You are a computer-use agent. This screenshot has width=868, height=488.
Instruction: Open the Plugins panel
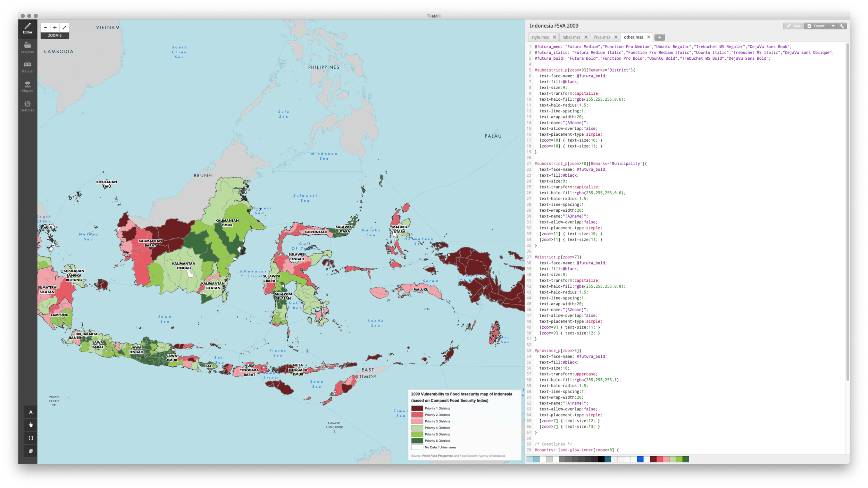(x=27, y=86)
